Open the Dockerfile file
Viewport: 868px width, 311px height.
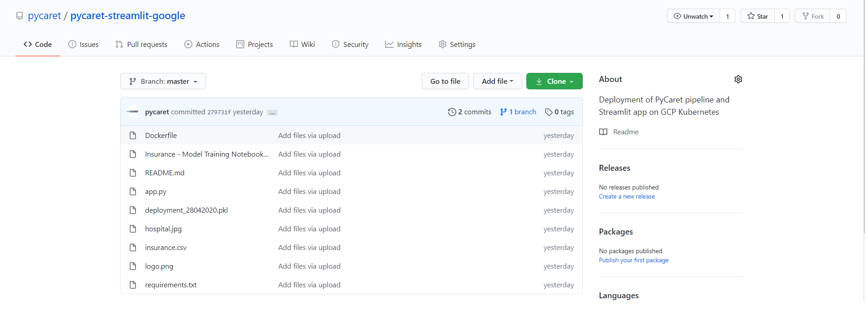(161, 135)
